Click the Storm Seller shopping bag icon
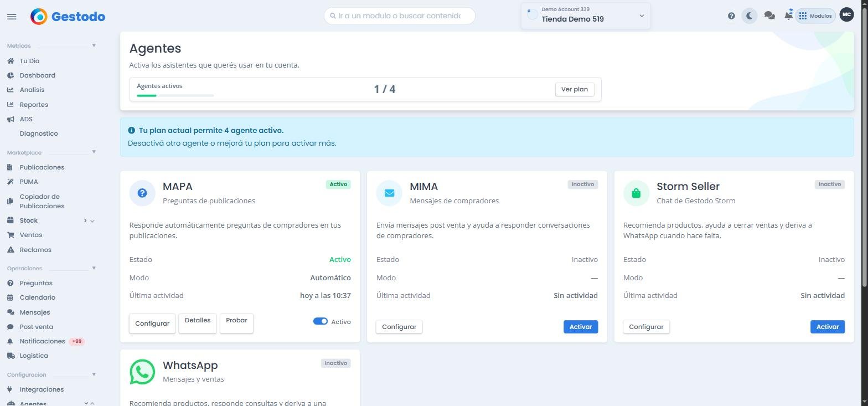This screenshot has width=868, height=406. (636, 193)
